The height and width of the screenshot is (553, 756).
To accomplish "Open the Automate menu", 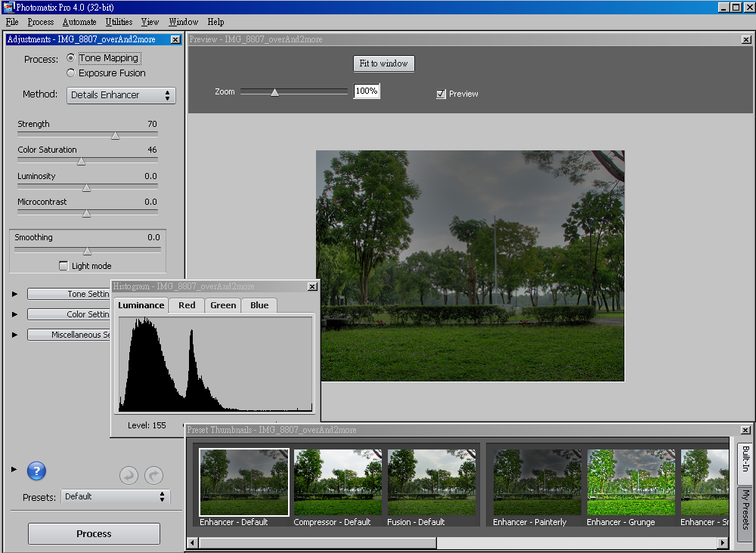I will (x=79, y=22).
